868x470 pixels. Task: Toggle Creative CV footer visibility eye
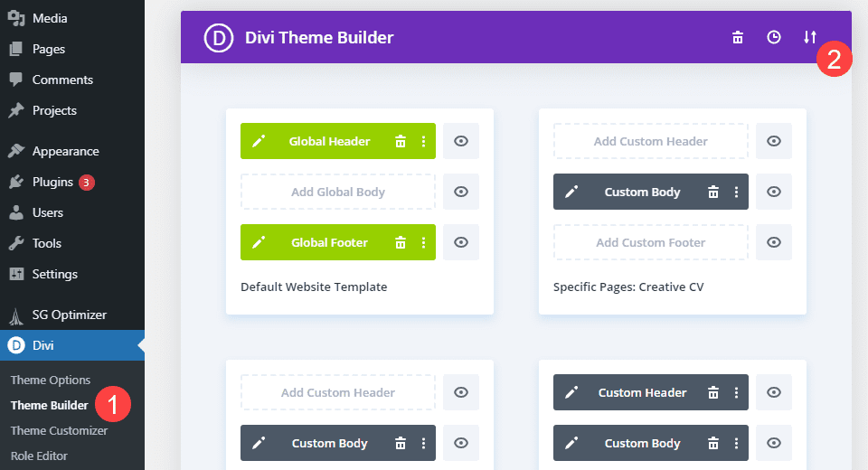(x=774, y=242)
